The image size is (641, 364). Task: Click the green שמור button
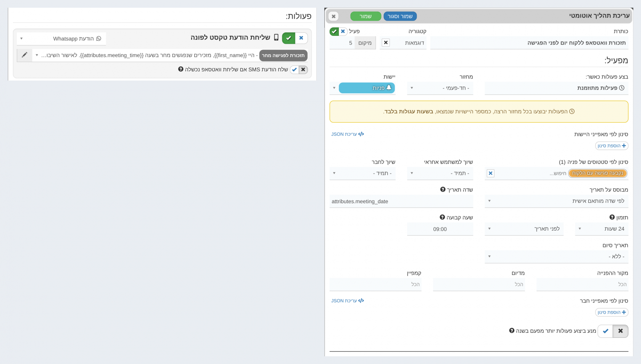366,16
